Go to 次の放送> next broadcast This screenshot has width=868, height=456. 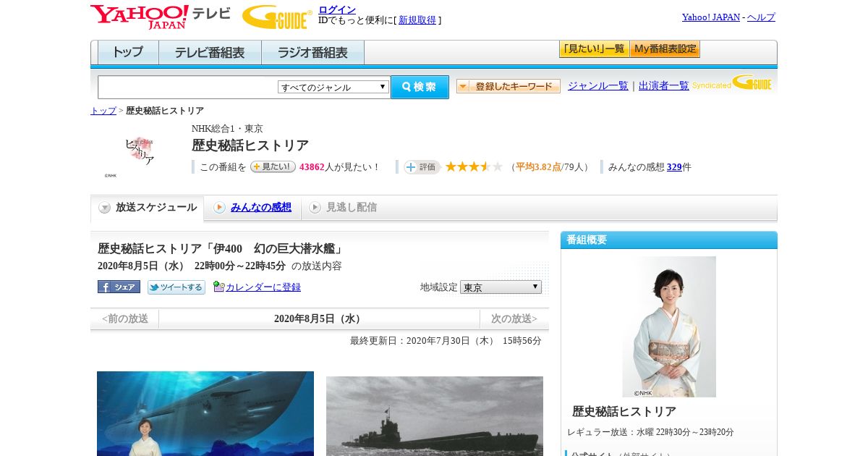click(x=514, y=318)
